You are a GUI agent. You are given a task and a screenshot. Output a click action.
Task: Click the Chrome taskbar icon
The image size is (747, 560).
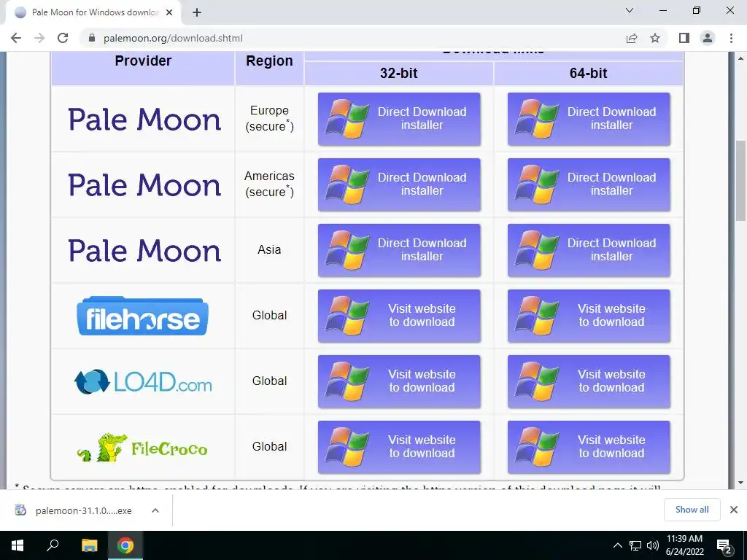[x=125, y=545]
